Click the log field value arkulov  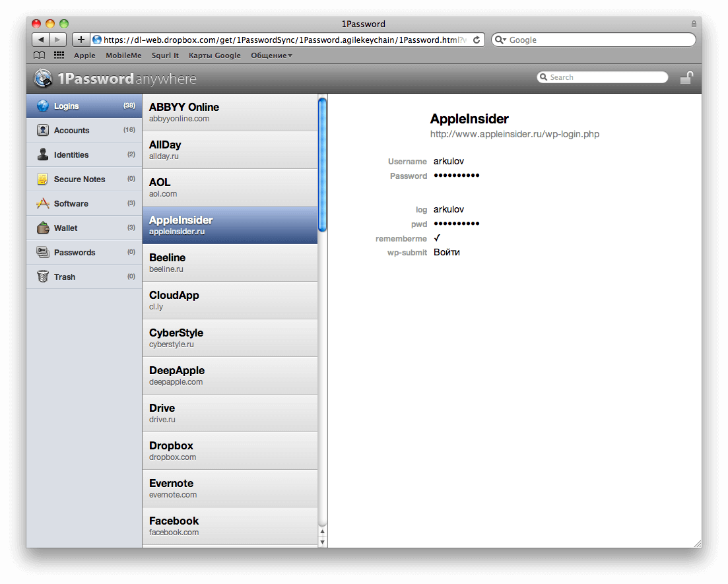[x=449, y=209]
